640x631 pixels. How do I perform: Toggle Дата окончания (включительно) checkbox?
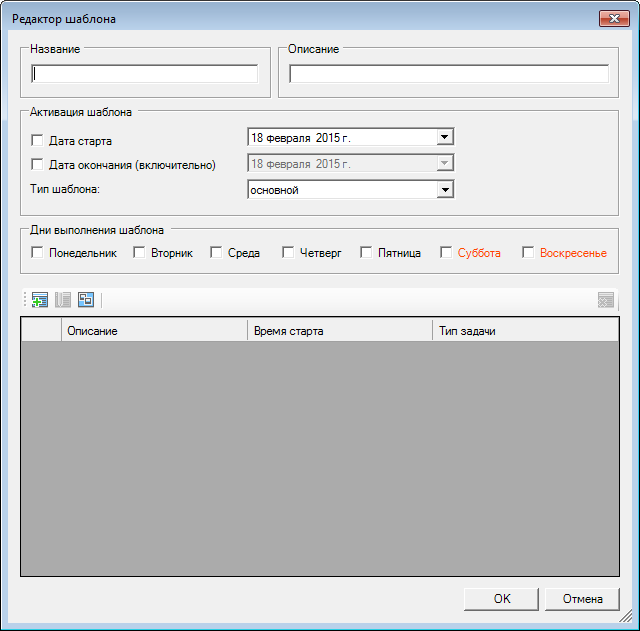(38, 164)
